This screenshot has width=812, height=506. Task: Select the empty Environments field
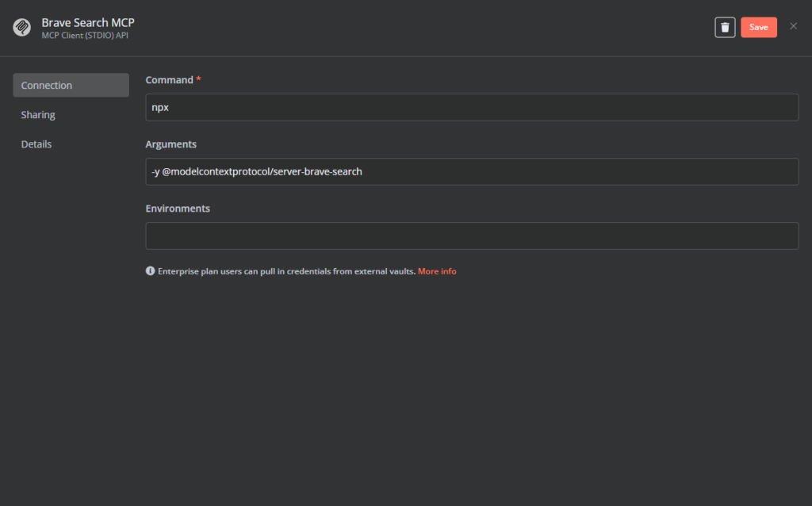click(x=472, y=236)
